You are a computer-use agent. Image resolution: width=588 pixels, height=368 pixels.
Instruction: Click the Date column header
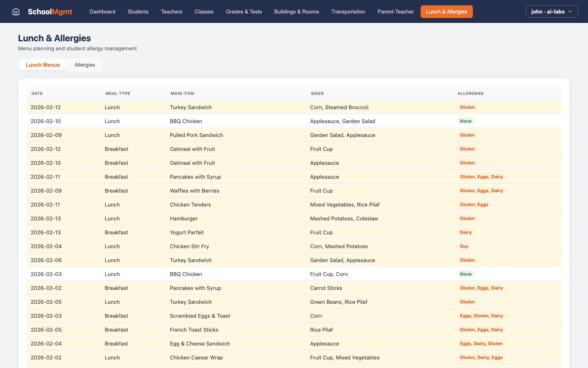tap(37, 93)
